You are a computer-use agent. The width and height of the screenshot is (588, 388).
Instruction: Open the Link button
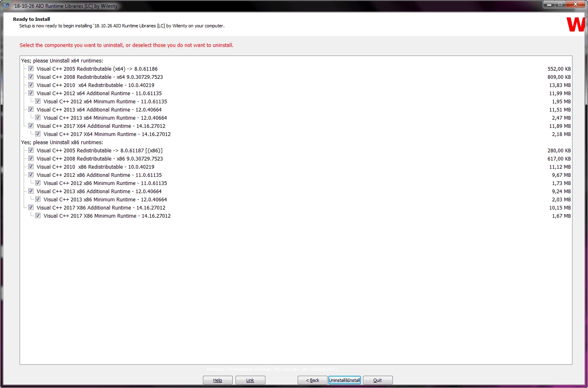(x=250, y=380)
